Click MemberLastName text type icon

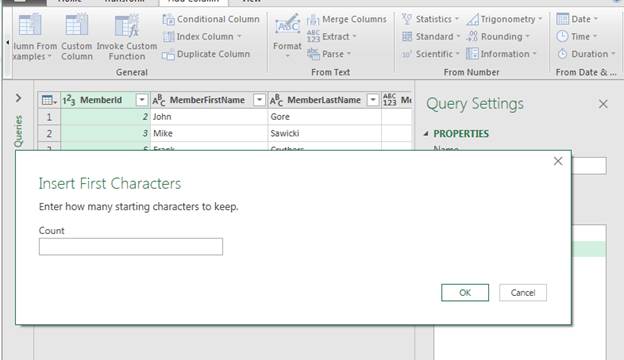tap(276, 100)
